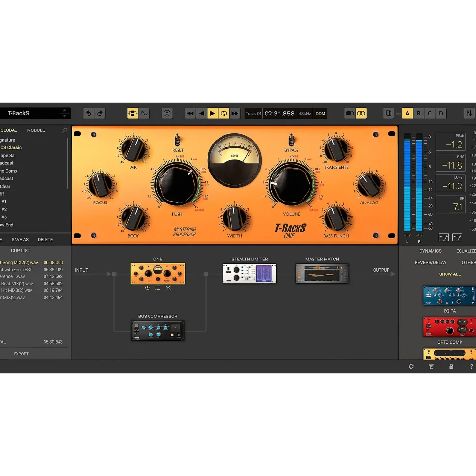
Task: Select the STEALTH LIMITER module thumbnail
Action: click(x=250, y=274)
